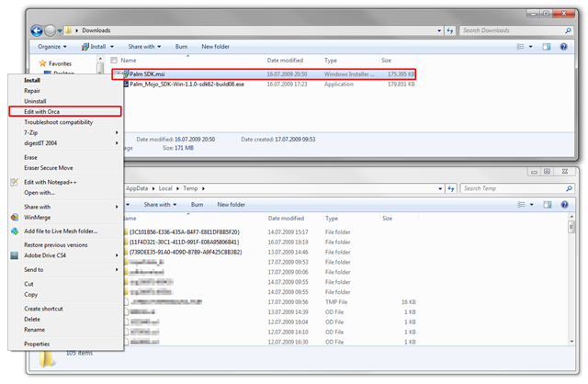Image resolution: width=588 pixels, height=384 pixels.
Task: Refresh the Downloads window address bar
Action: click(x=450, y=30)
